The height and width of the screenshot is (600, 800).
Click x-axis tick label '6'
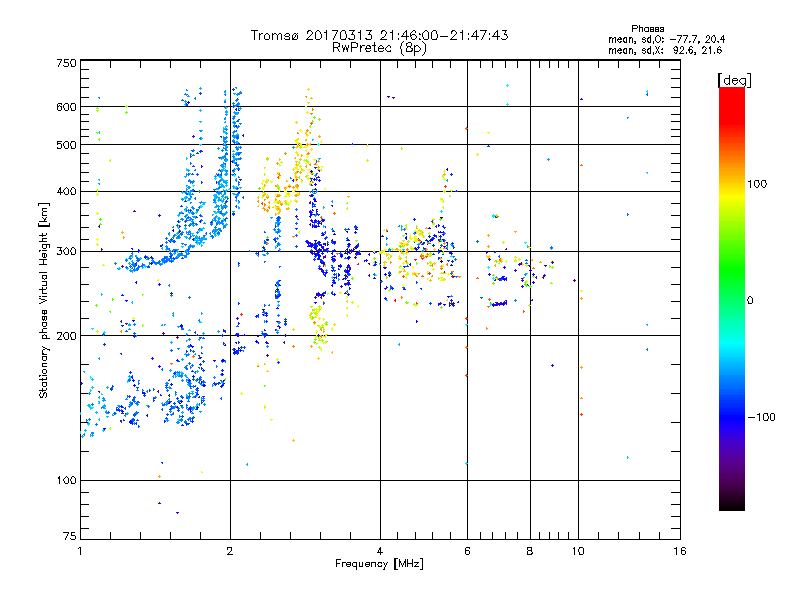tap(467, 551)
